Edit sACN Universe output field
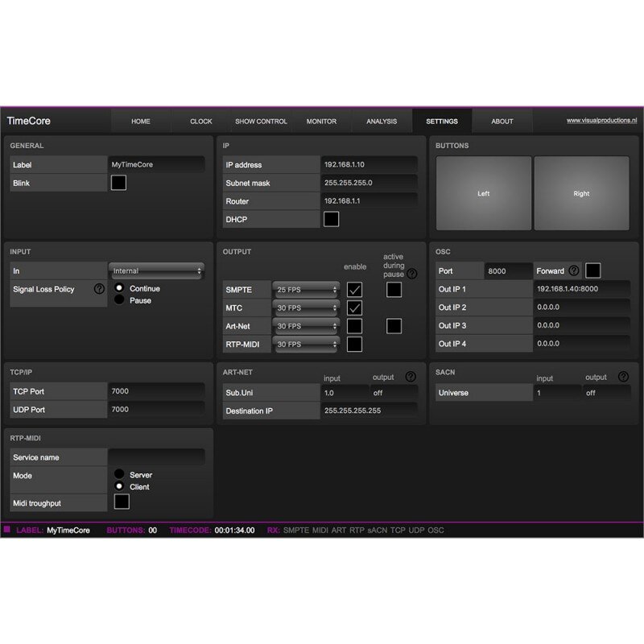This screenshot has height=644, width=644. (607, 393)
